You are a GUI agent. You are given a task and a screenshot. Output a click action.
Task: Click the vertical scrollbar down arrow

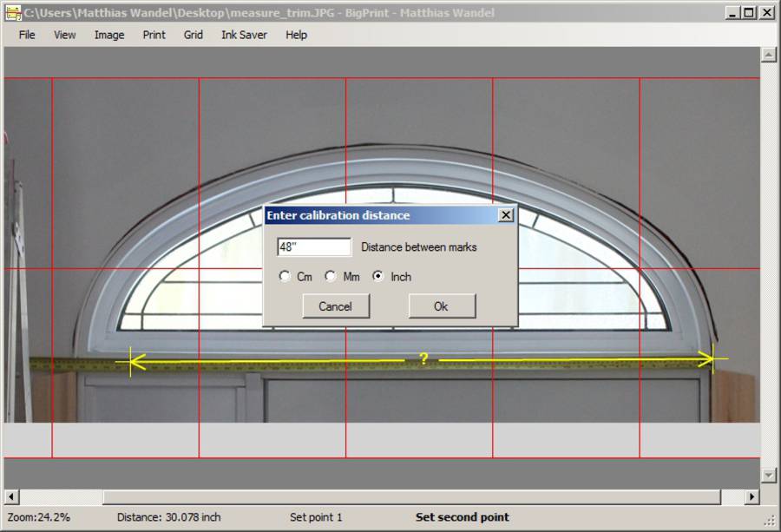point(768,475)
